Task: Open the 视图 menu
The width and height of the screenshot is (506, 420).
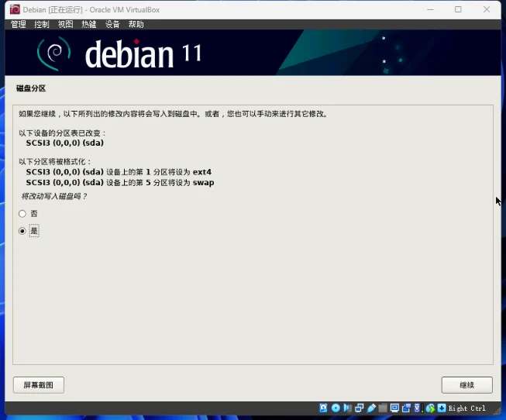Action: click(x=65, y=24)
